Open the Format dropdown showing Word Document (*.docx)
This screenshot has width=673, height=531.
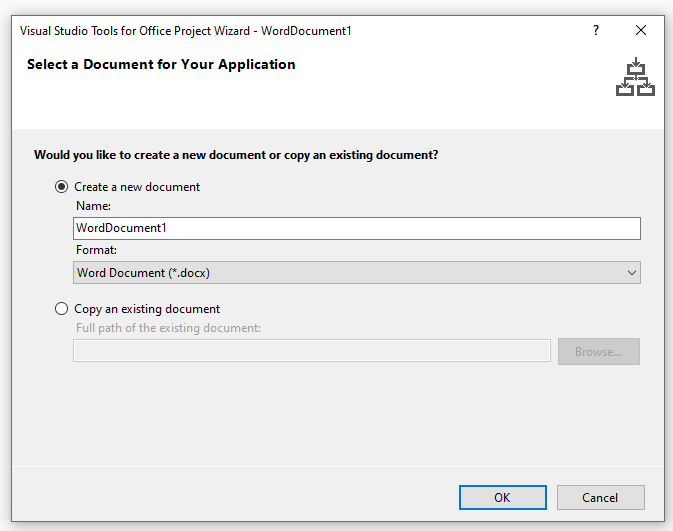(x=357, y=273)
